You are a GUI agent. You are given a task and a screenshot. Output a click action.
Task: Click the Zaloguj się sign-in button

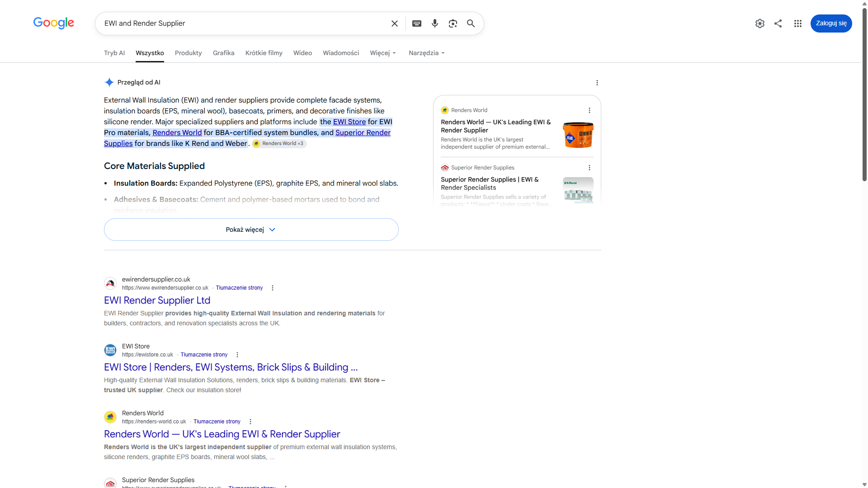(x=831, y=23)
